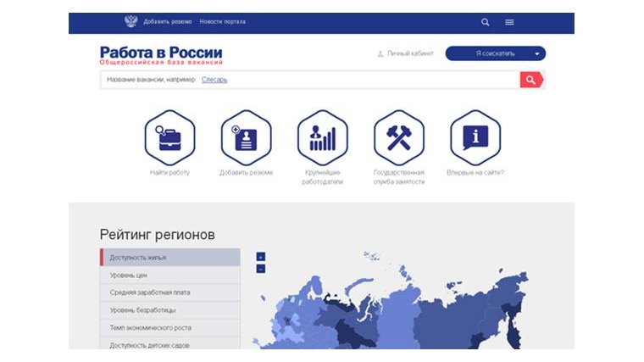
Task: Select 'Уровень цен' rating tab
Action: (x=170, y=276)
